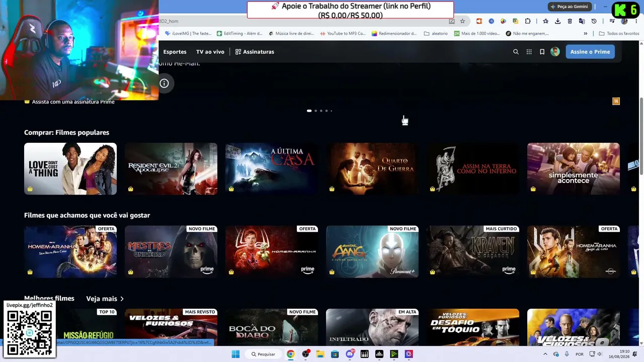Click the info icon on the hero banner
The height and width of the screenshot is (362, 644).
click(x=164, y=83)
